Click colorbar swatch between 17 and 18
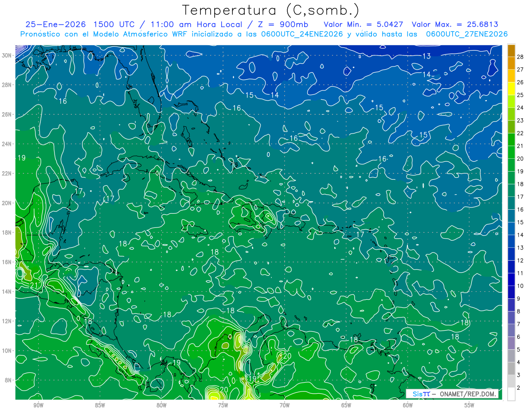The image size is (532, 411). tap(511, 190)
